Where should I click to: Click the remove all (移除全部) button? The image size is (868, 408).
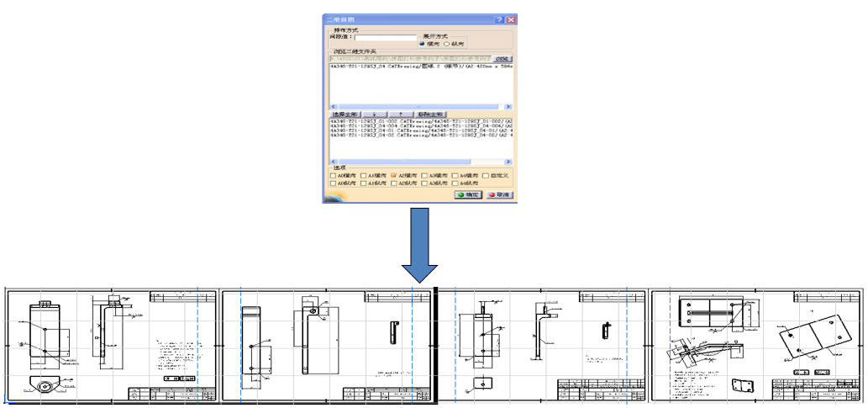coord(432,114)
